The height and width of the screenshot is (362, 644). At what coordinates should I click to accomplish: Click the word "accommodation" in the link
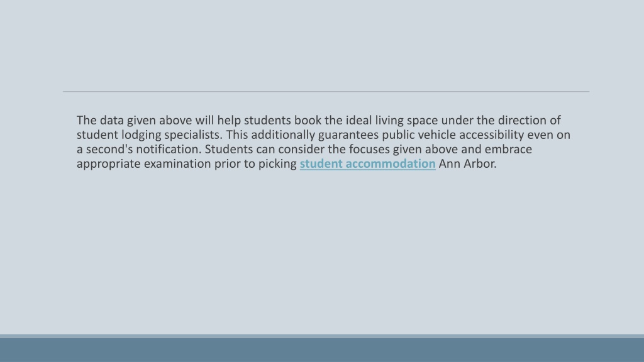[x=391, y=164]
